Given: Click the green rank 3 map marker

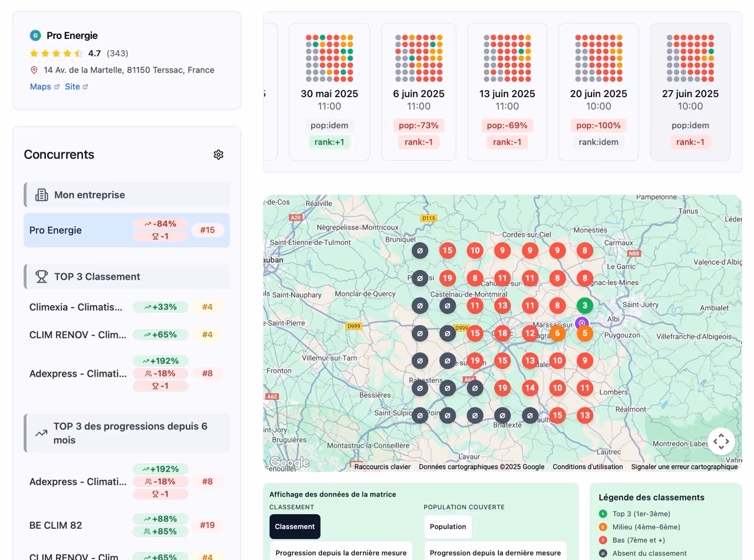Looking at the screenshot, I should click(x=584, y=306).
